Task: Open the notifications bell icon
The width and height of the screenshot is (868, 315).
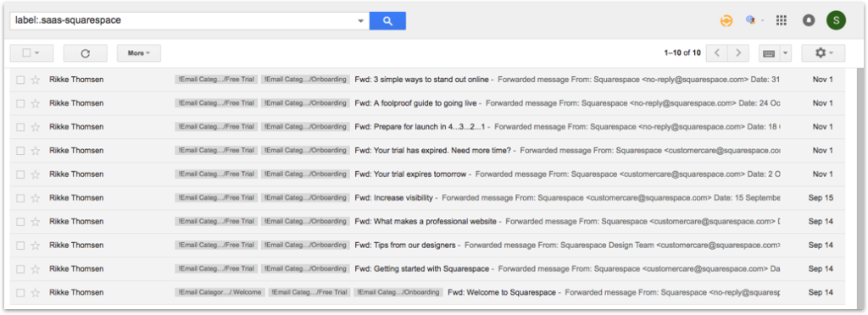Action: click(809, 20)
